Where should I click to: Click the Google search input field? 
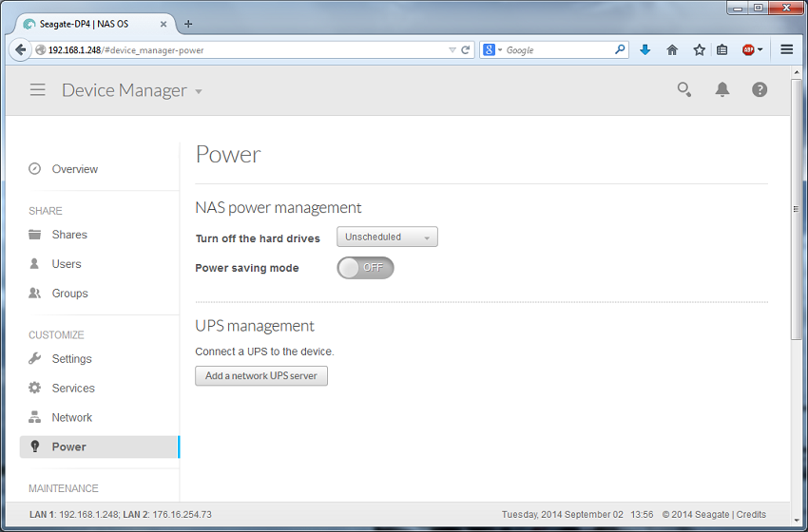coord(559,50)
